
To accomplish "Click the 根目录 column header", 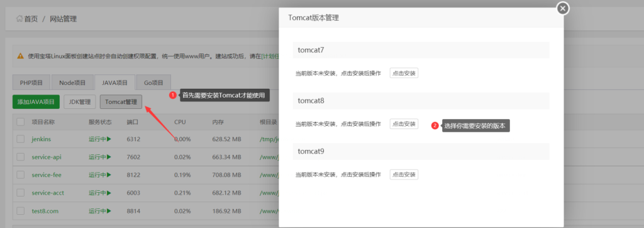I will point(268,122).
